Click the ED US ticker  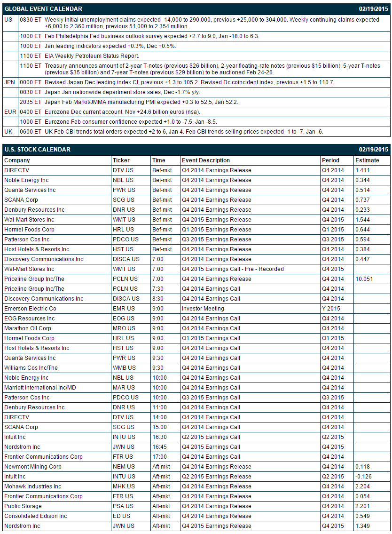(121, 516)
